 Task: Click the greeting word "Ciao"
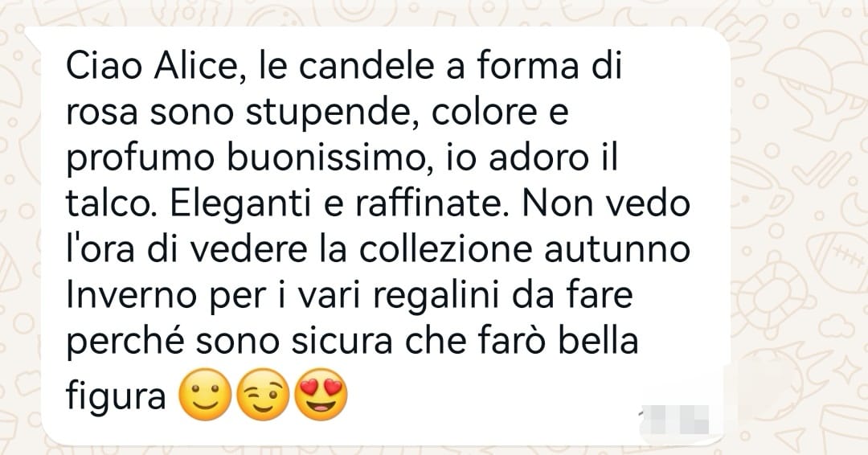(104, 67)
